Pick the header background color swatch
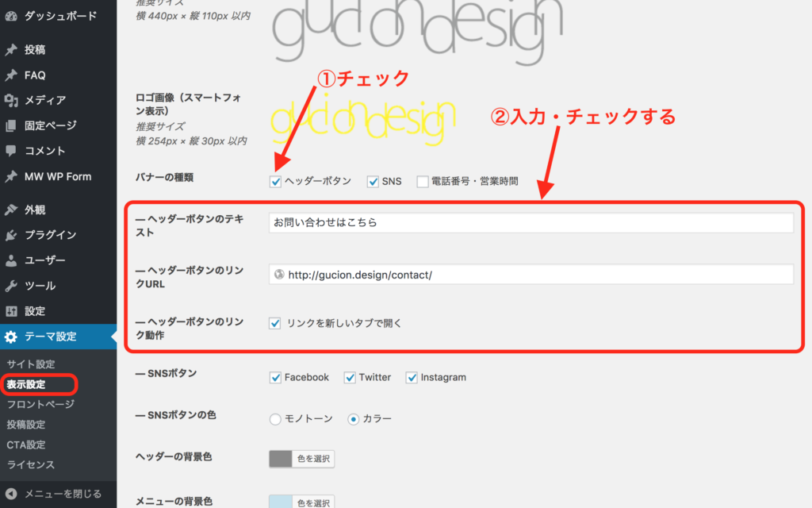 tap(282, 459)
